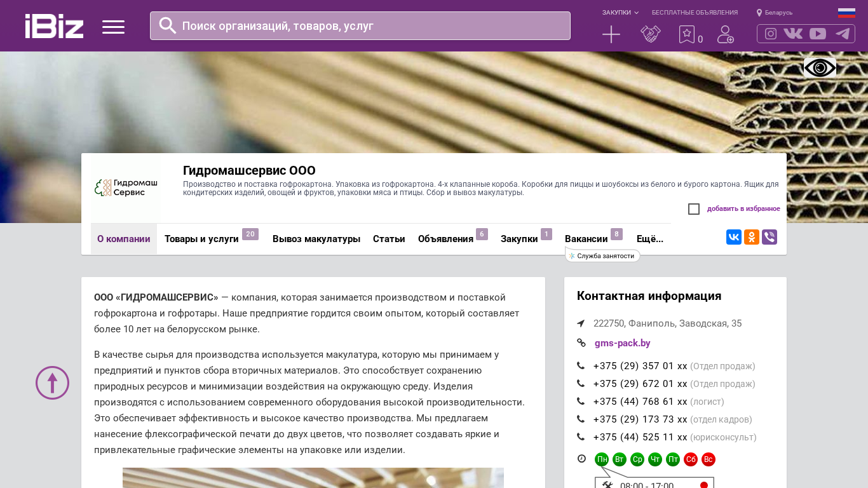The image size is (868, 488).
Task: Expand the Закупки dropdown in header
Action: click(x=620, y=13)
